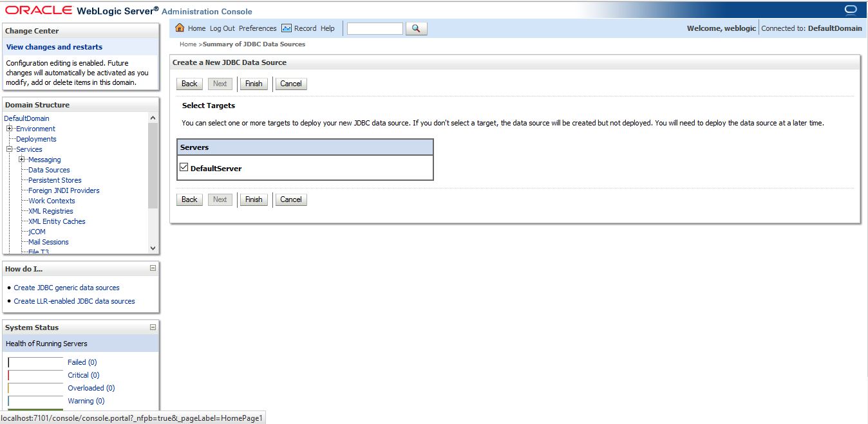The image size is (868, 424).
Task: Click into the toolbar search field
Action: [375, 28]
